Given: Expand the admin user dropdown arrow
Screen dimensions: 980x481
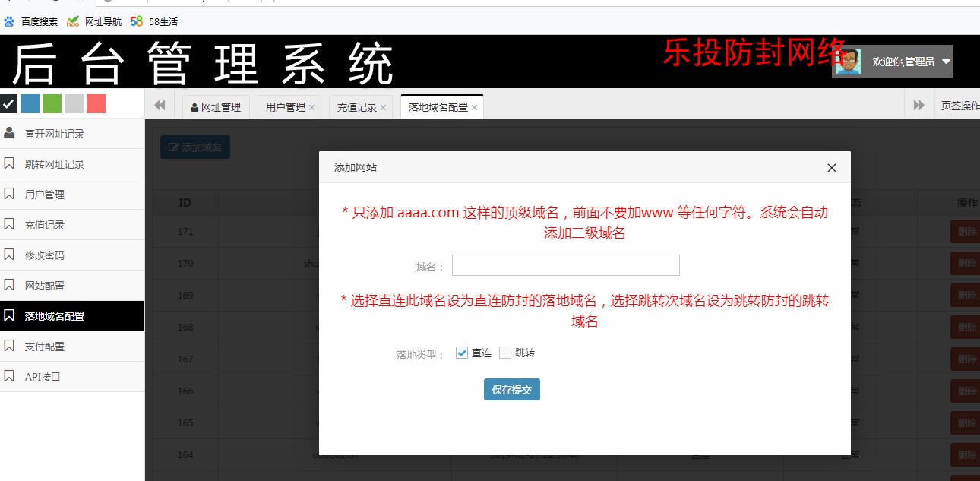Looking at the screenshot, I should click(x=946, y=62).
